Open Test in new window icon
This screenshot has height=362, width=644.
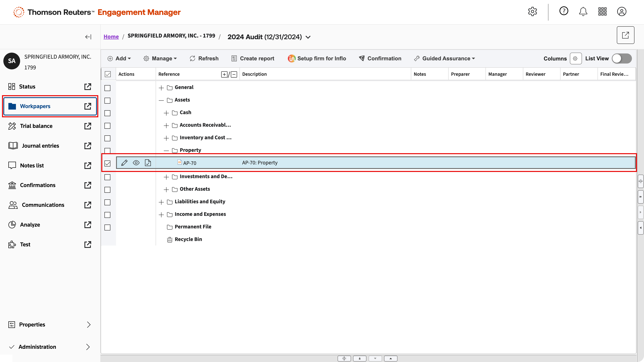pos(88,244)
